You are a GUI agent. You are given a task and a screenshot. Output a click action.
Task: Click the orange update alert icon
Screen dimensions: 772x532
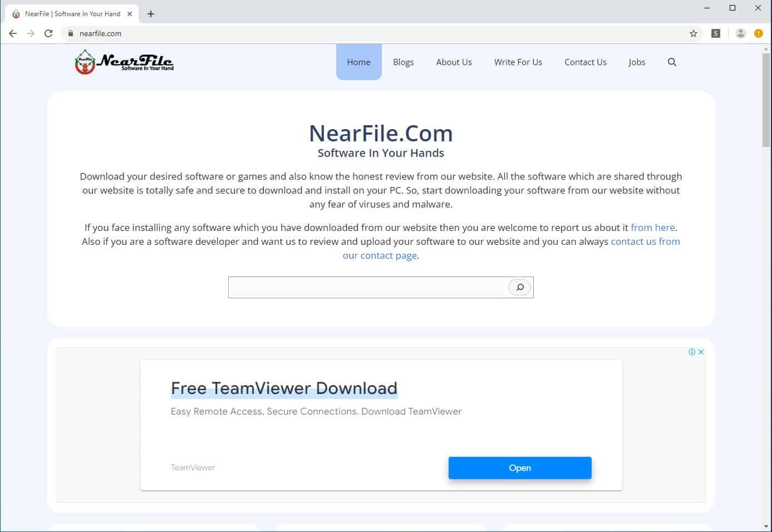[759, 33]
